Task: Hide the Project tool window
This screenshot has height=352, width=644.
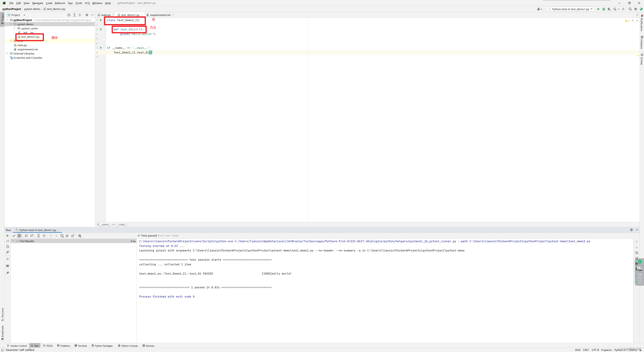Action: (x=92, y=15)
